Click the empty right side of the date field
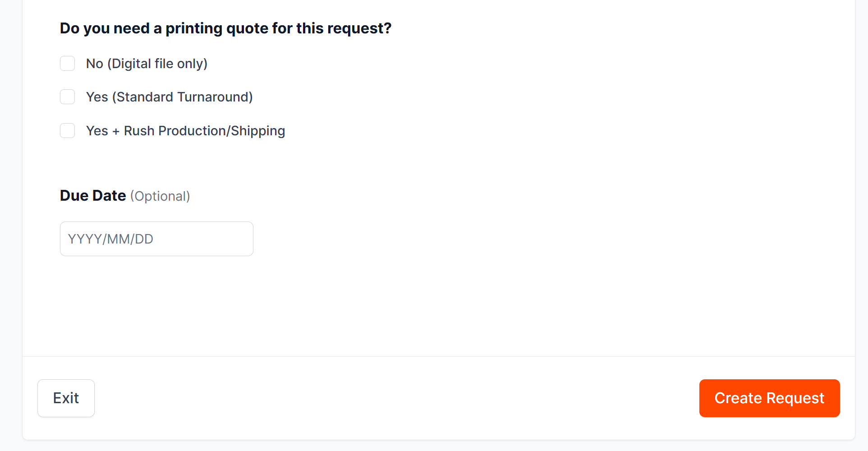The height and width of the screenshot is (451, 868). 216,239
